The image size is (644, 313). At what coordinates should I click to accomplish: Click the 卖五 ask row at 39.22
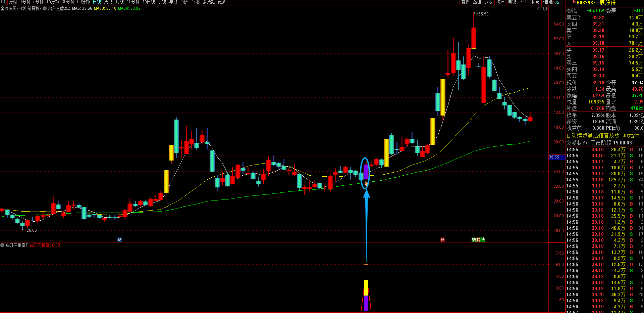point(605,17)
